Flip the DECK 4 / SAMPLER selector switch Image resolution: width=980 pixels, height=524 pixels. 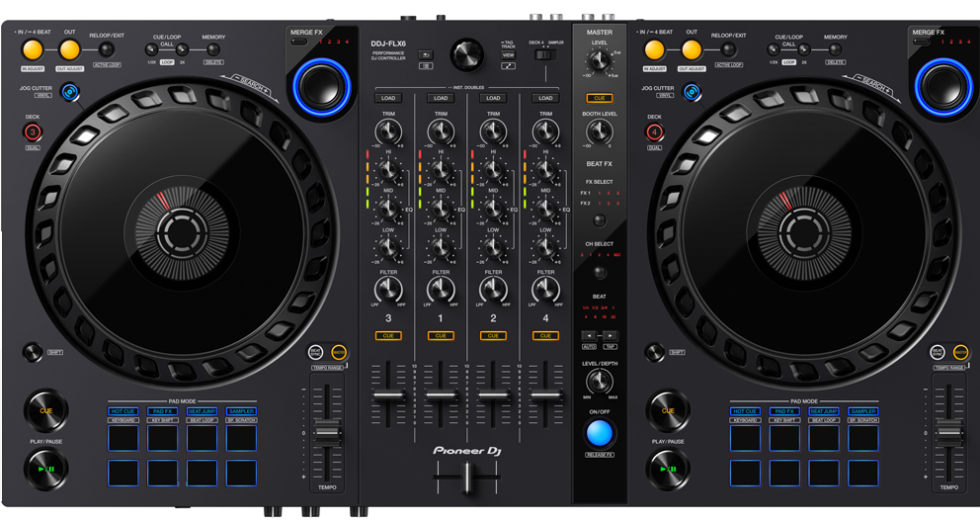545,55
